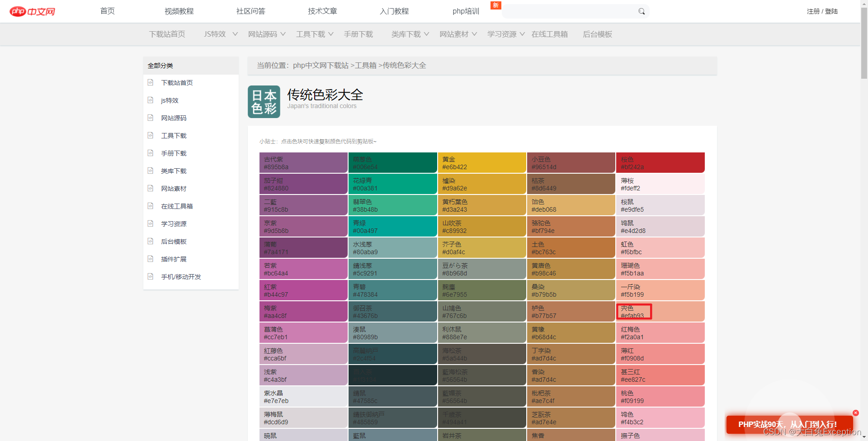The image size is (868, 441).
Task: Click the file icon beside 类库下载 in sidebar
Action: [151, 171]
